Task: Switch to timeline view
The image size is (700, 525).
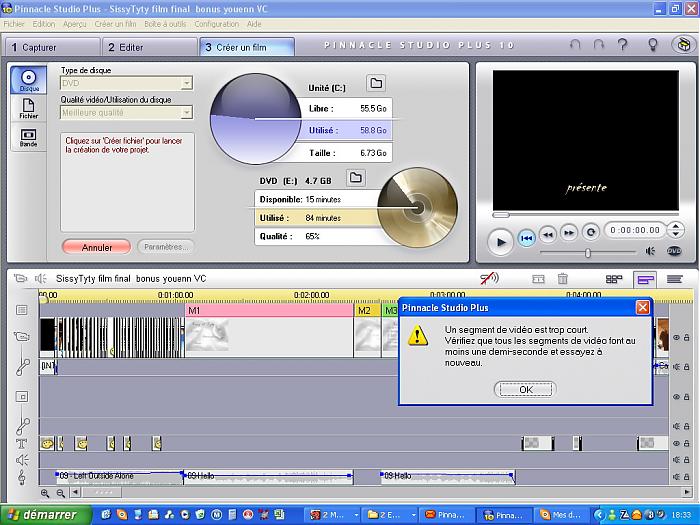Action: pyautogui.click(x=645, y=279)
